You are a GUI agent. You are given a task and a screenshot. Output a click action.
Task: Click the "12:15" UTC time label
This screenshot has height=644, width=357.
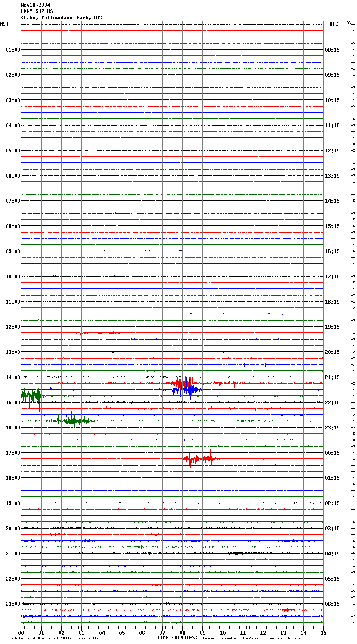tap(332, 151)
